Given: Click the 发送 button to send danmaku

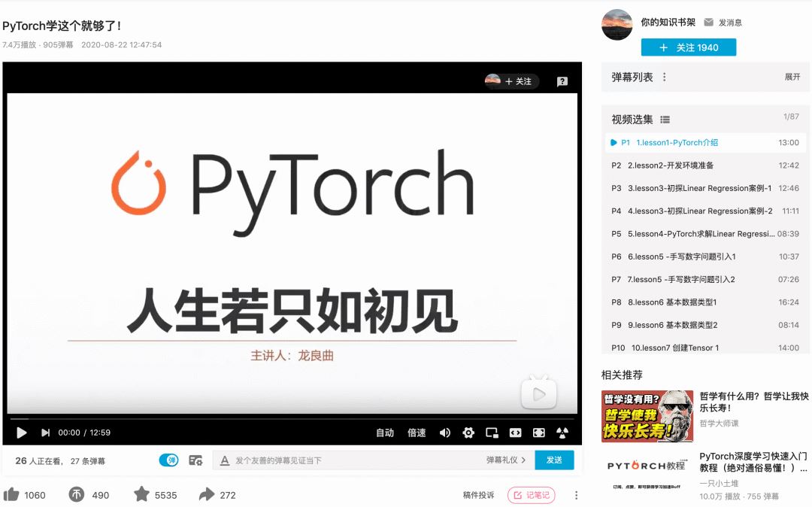Looking at the screenshot, I should click(555, 460).
